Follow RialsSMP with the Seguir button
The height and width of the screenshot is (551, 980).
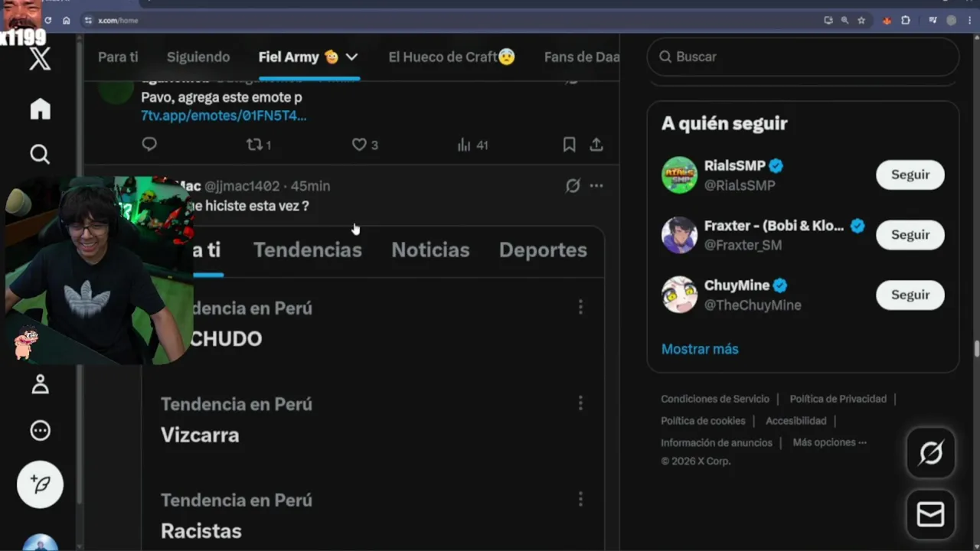(x=910, y=174)
